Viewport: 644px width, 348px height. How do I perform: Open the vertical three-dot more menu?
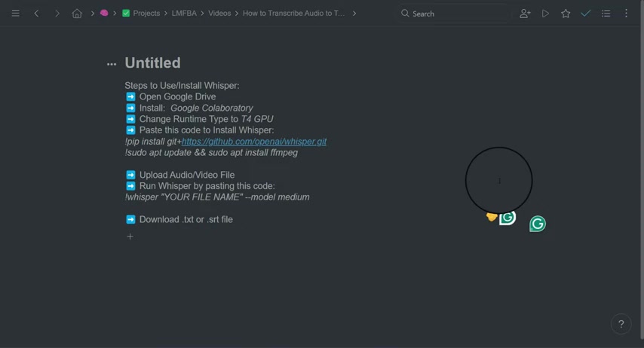pyautogui.click(x=626, y=14)
